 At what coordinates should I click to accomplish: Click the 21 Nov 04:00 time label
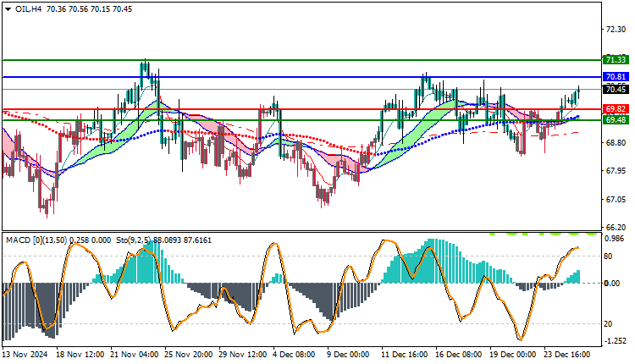coord(135,355)
